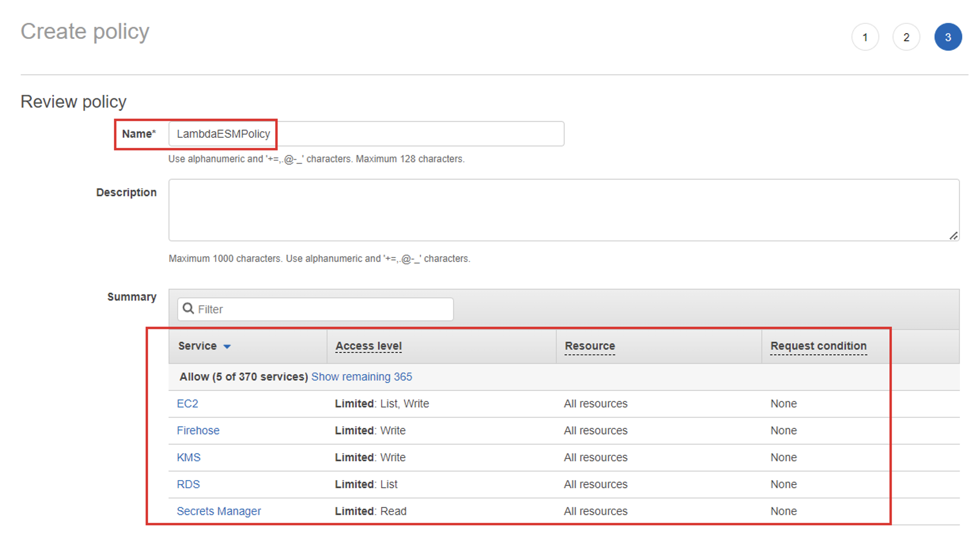
Task: Click the Allow services group row
Action: click(244, 377)
